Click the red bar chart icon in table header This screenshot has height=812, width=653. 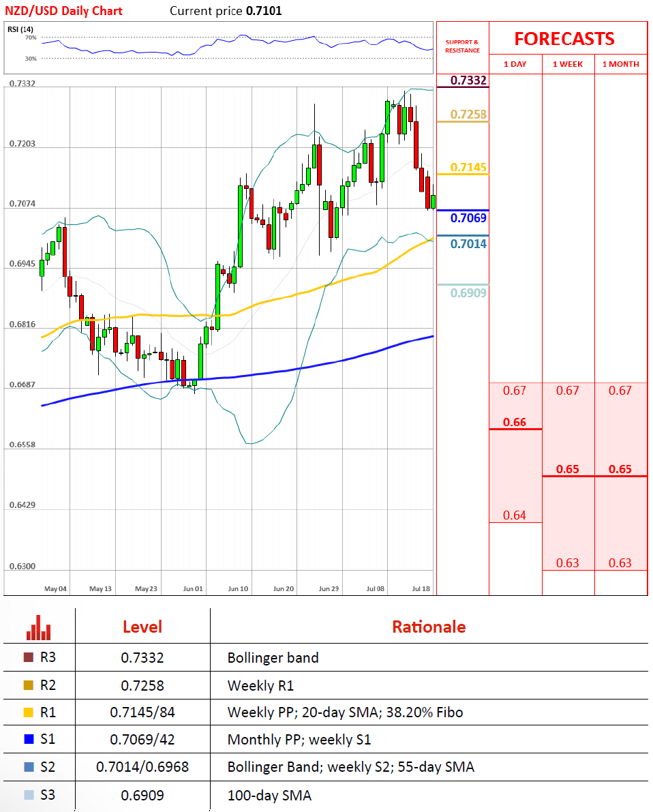39,627
